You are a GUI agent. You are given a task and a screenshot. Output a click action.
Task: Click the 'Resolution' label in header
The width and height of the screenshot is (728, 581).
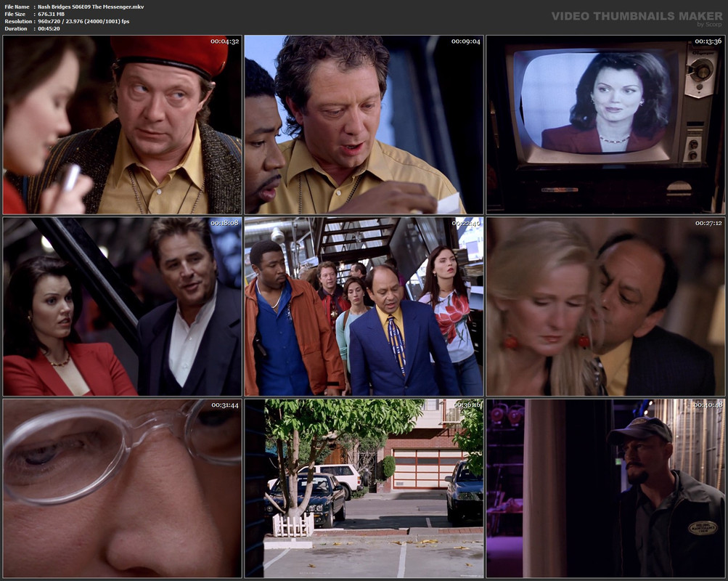(x=18, y=21)
